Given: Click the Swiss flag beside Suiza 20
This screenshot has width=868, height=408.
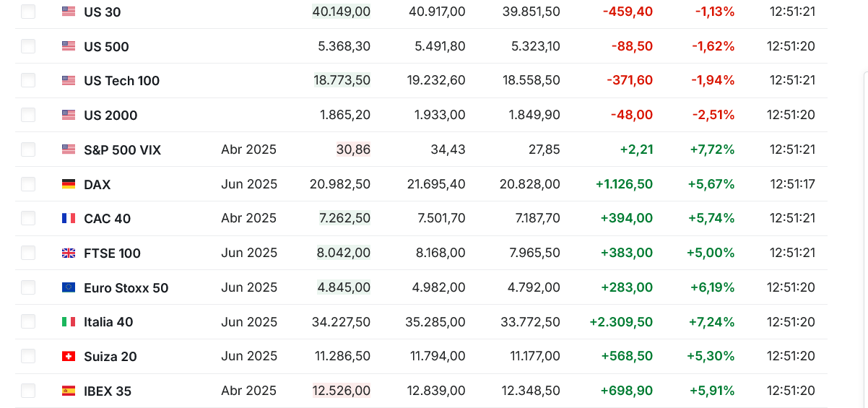Looking at the screenshot, I should [x=69, y=356].
